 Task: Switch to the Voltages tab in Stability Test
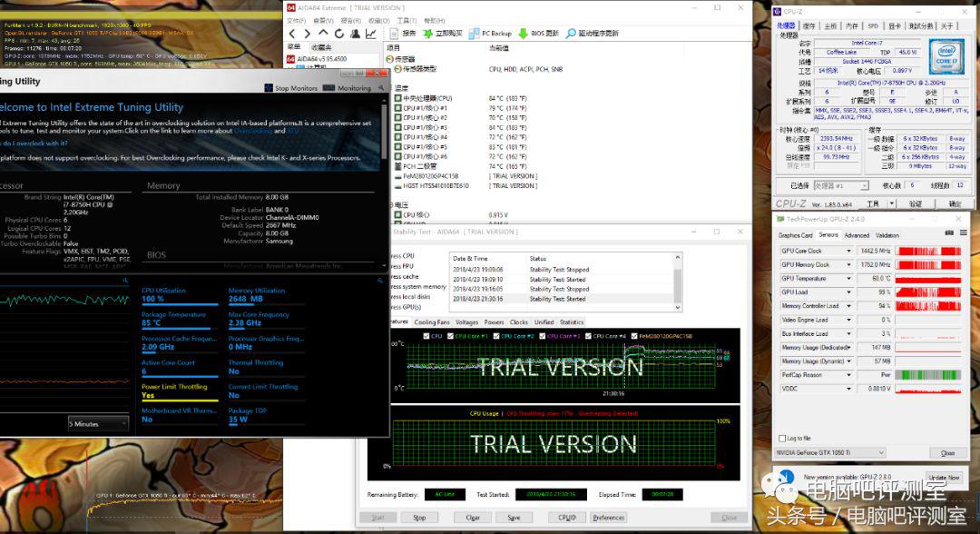[x=467, y=322]
